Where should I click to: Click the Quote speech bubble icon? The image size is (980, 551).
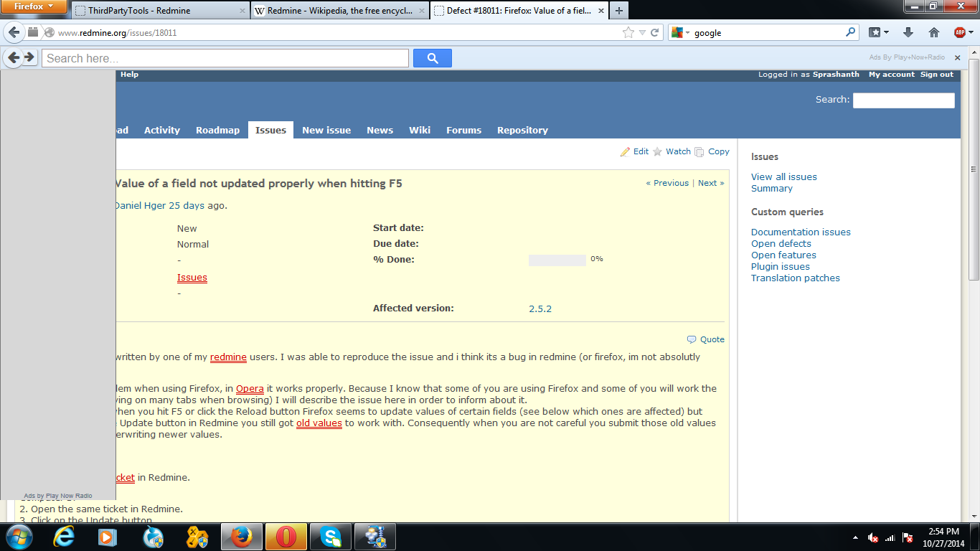point(692,339)
